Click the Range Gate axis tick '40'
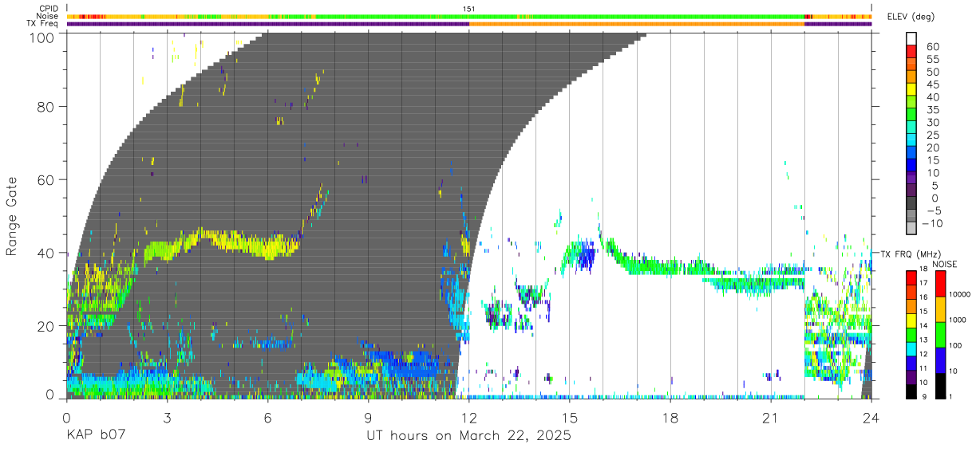 click(45, 253)
